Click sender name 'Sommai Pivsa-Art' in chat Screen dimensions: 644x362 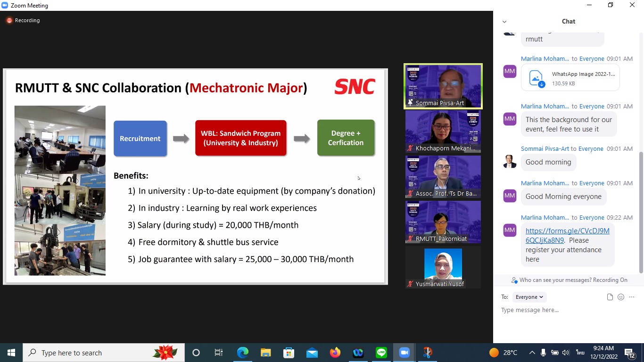click(545, 149)
